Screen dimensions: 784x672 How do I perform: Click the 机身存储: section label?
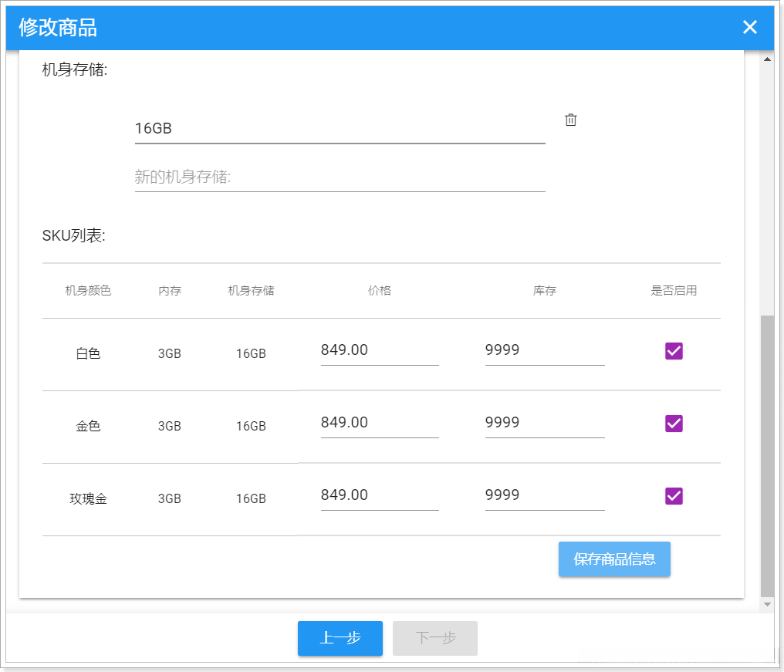click(75, 69)
